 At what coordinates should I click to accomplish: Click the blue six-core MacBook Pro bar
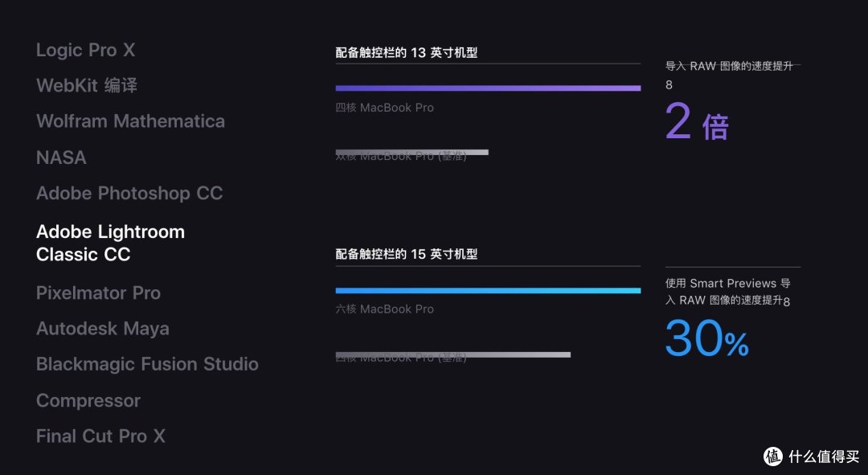pos(489,290)
